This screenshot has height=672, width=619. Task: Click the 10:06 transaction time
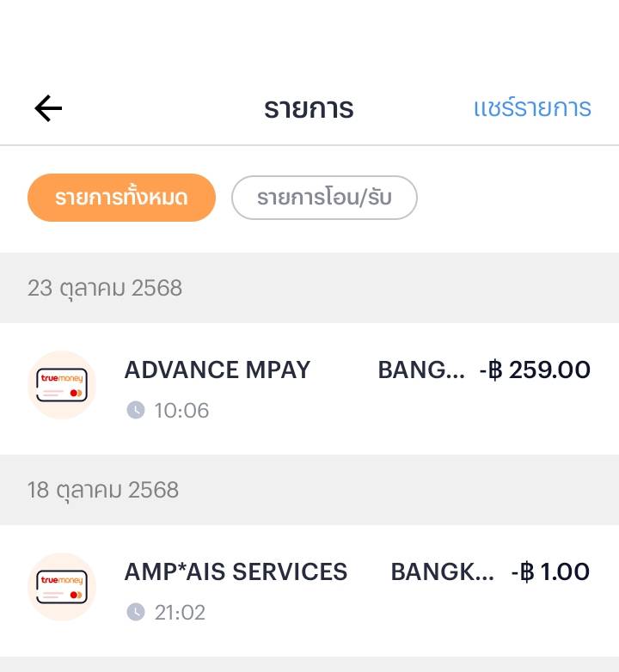[181, 410]
